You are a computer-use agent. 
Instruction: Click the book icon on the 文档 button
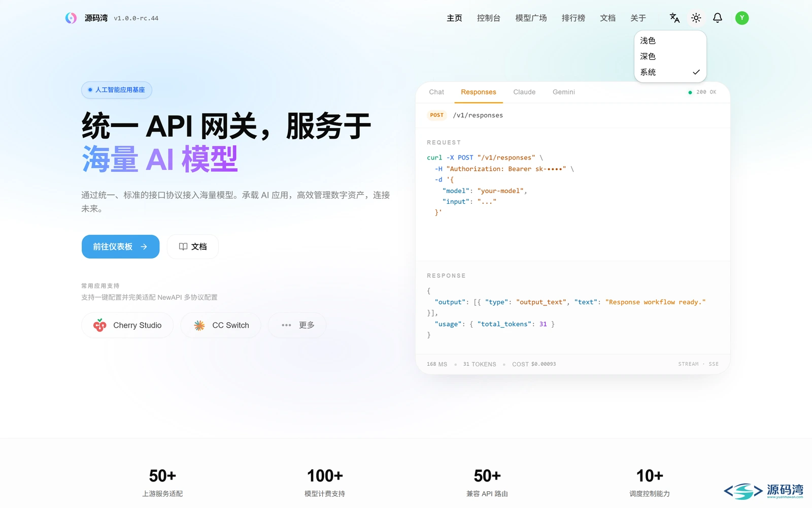[183, 246]
